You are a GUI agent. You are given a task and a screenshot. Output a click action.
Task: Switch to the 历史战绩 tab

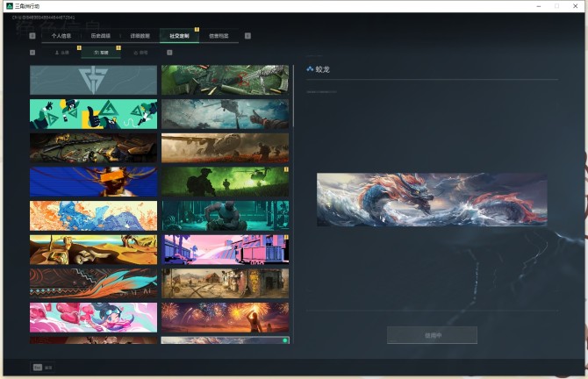tap(101, 36)
